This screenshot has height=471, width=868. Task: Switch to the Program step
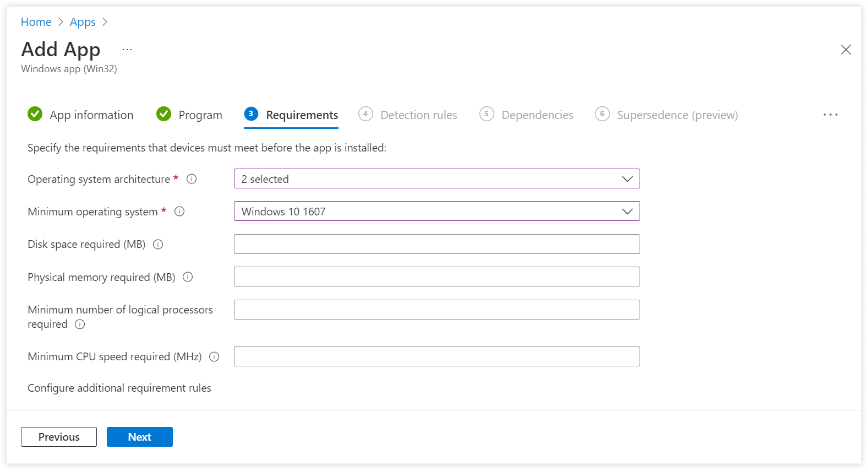click(190, 115)
